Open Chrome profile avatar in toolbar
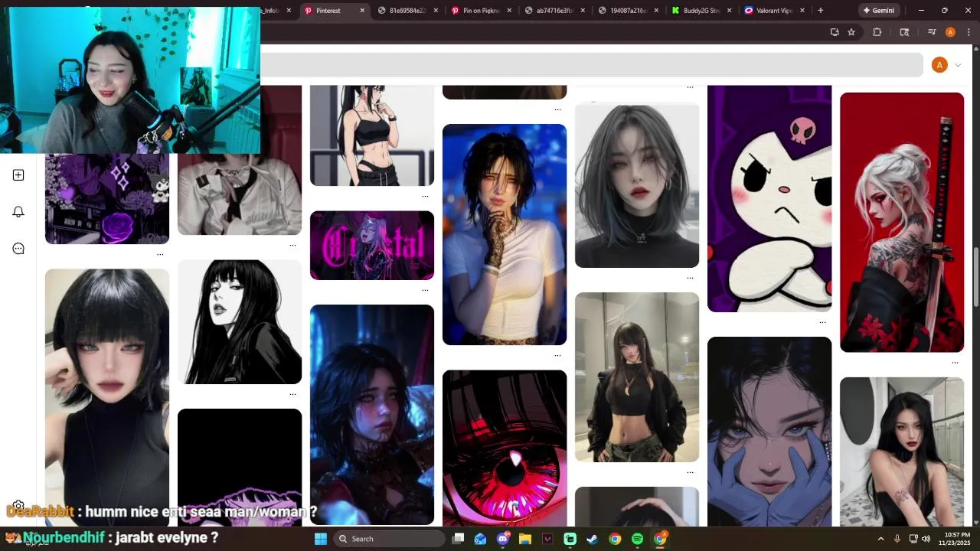The image size is (980, 551). click(x=950, y=32)
